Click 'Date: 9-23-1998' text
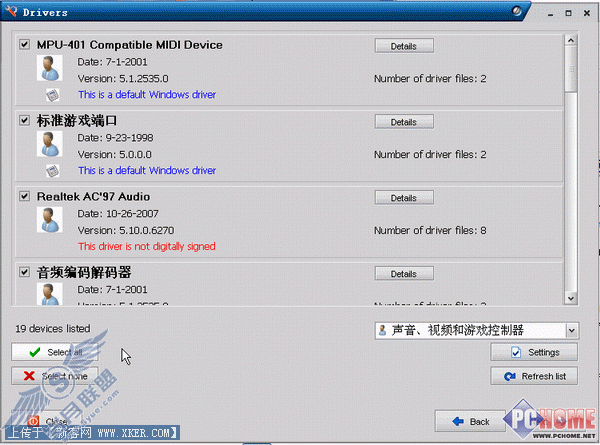Image resolution: width=600 pixels, height=445 pixels. click(115, 138)
